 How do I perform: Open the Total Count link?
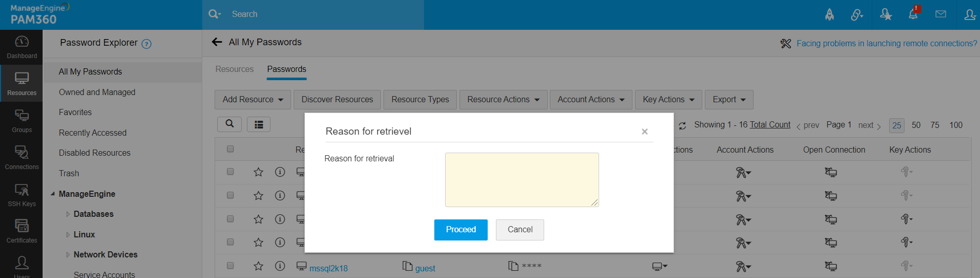click(770, 125)
